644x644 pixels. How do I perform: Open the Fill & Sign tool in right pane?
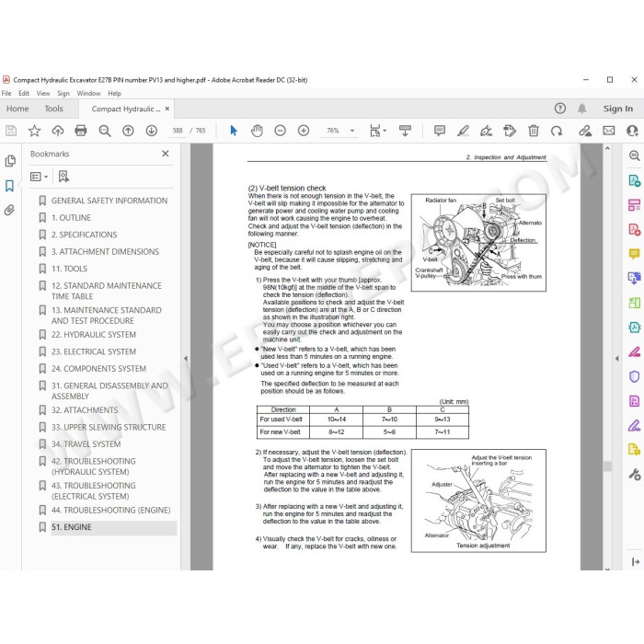(634, 425)
